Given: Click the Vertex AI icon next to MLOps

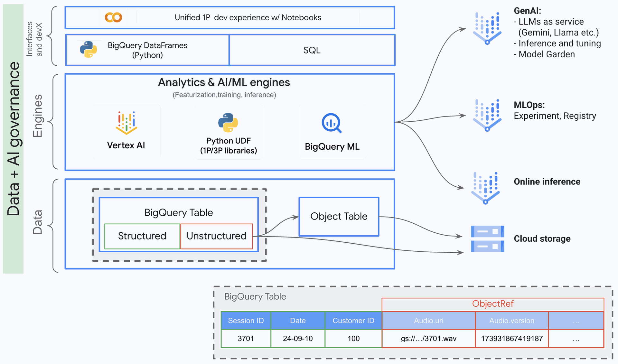Looking at the screenshot, I should [x=487, y=115].
